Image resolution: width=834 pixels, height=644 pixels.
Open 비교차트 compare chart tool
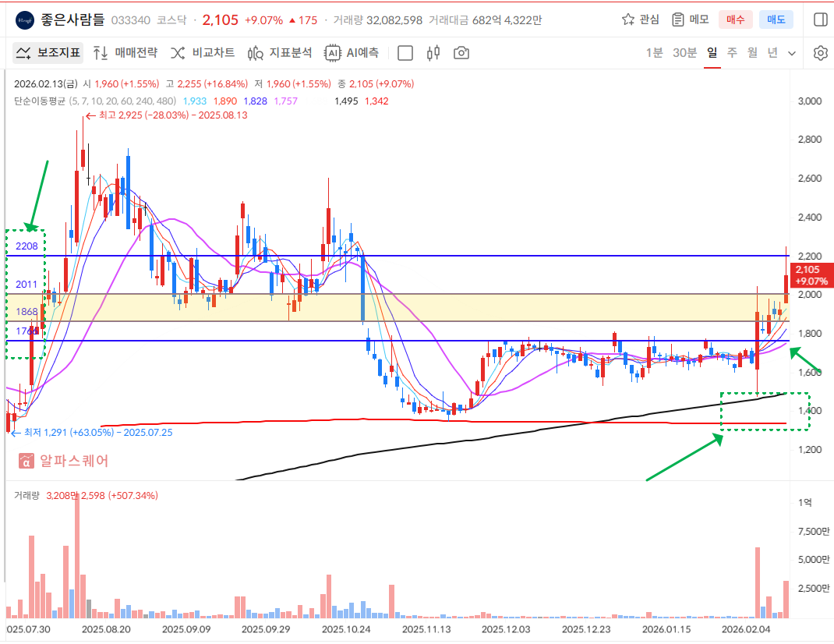203,53
